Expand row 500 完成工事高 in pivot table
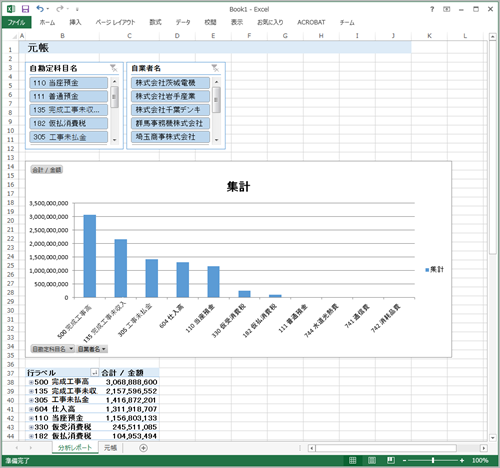The image size is (500, 468). coord(31,382)
